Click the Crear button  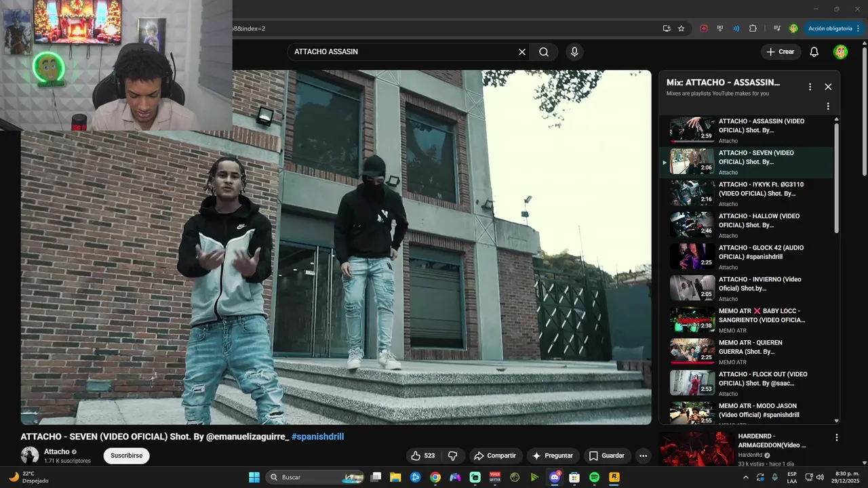coord(781,52)
